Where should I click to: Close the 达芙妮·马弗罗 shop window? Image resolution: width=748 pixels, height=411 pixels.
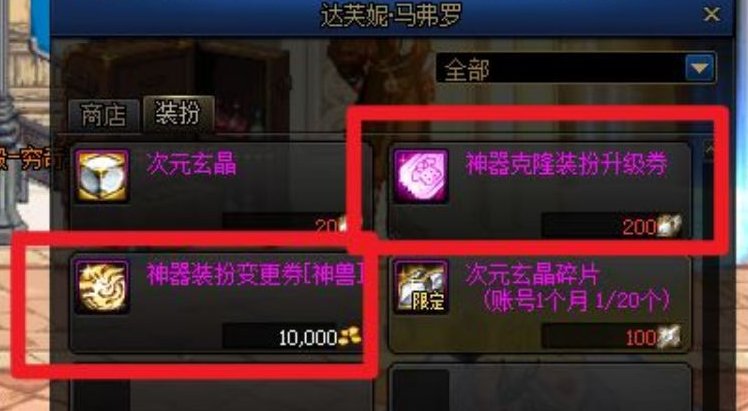click(x=712, y=14)
